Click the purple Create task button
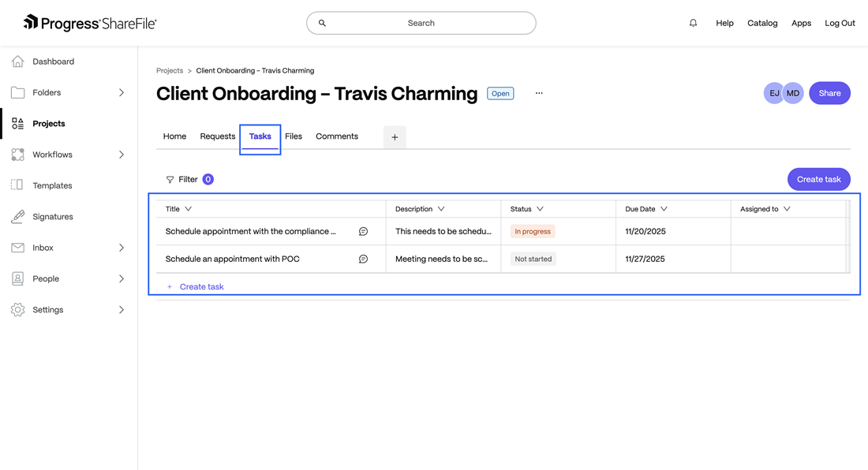 pos(818,179)
